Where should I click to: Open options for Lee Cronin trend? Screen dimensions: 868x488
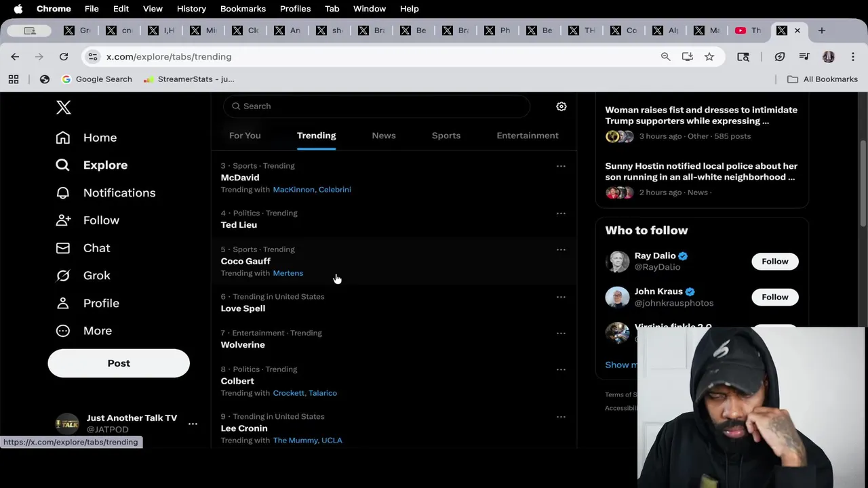coord(561,417)
